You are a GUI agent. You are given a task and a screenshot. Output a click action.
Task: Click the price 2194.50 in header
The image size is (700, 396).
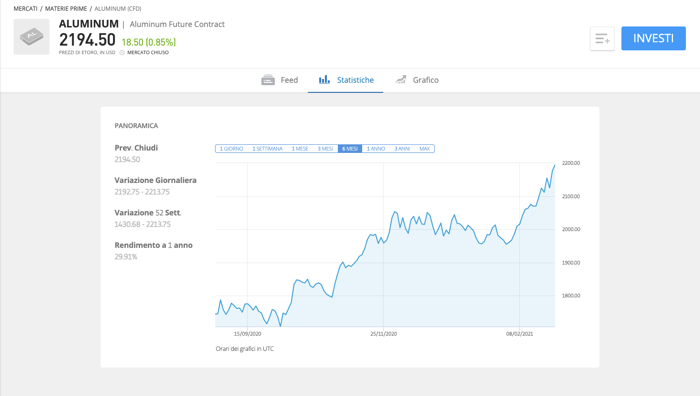click(x=87, y=40)
